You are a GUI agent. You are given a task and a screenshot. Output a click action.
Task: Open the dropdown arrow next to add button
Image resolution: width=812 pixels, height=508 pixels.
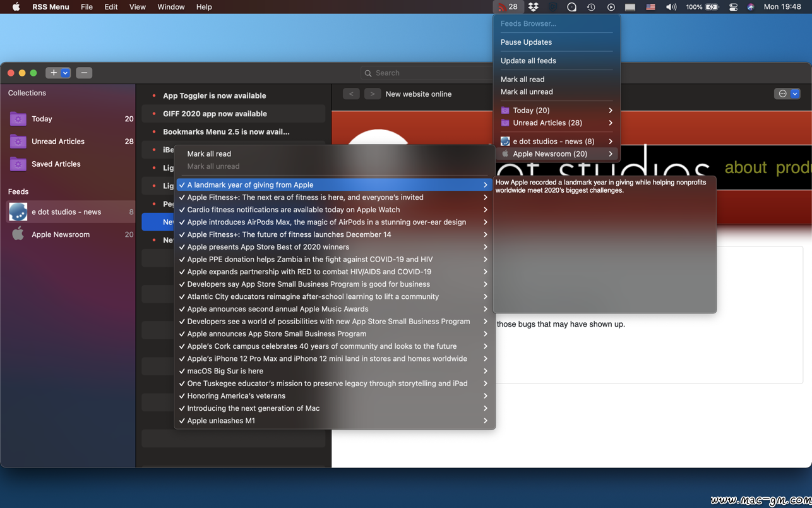pos(66,73)
